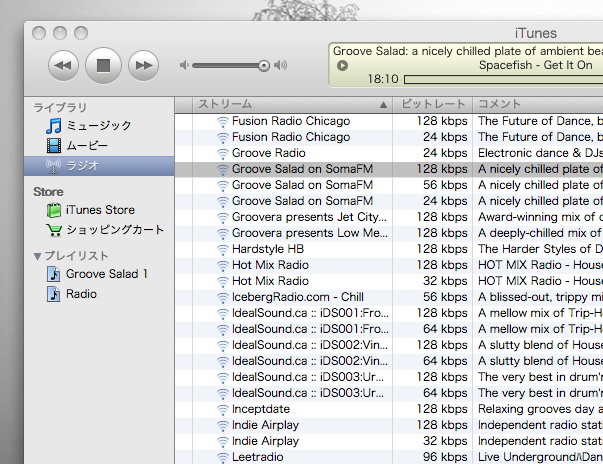
Task: Click Spacefish - Get It On track title
Action: coord(536,65)
